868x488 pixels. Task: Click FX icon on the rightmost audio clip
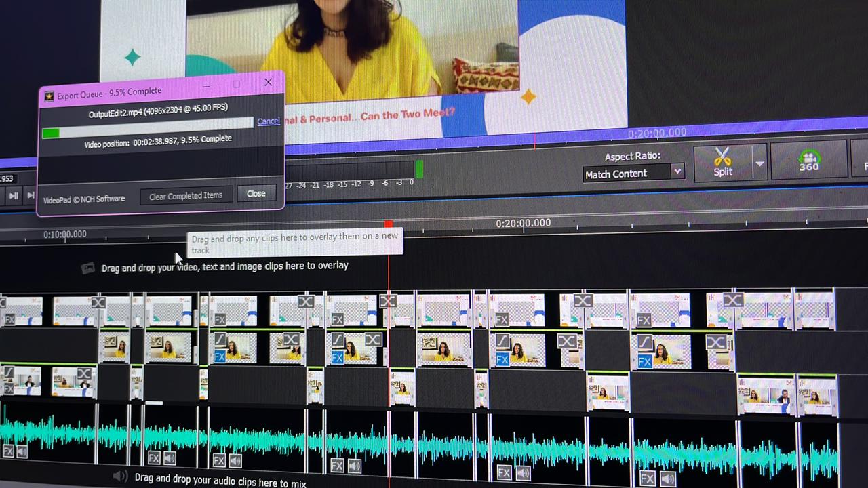647,479
